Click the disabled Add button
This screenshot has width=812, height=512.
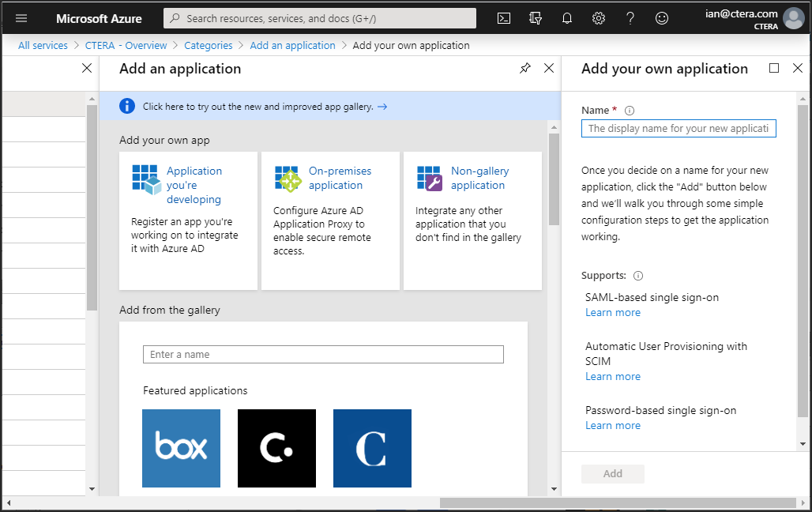(613, 473)
